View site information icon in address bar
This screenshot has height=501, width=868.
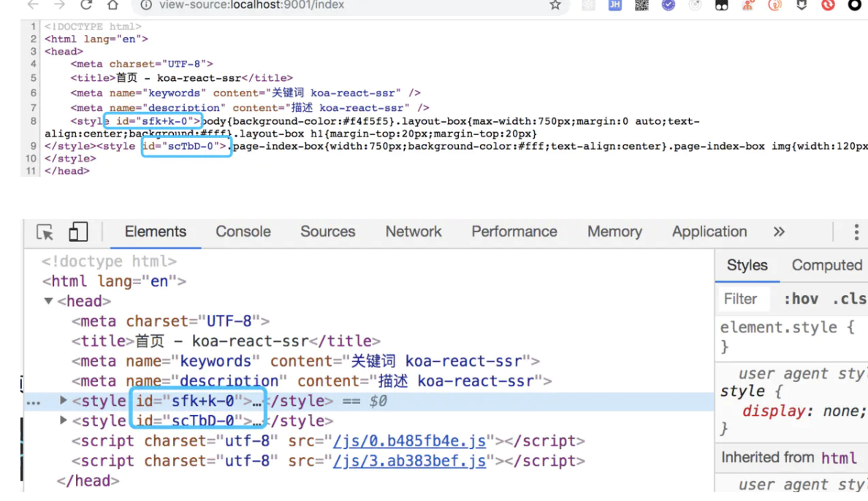click(x=146, y=5)
